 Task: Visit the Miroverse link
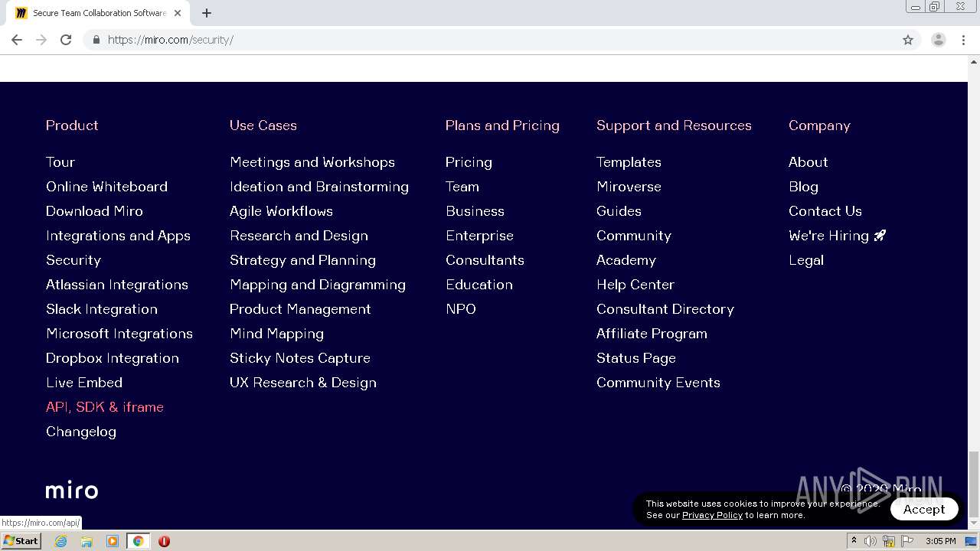tap(629, 187)
